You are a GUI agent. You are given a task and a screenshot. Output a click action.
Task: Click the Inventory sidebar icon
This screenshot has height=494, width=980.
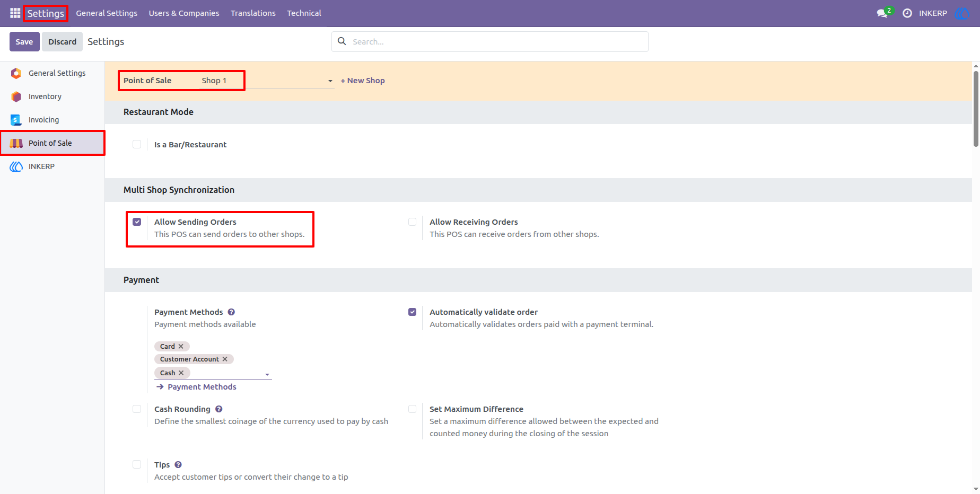16,96
